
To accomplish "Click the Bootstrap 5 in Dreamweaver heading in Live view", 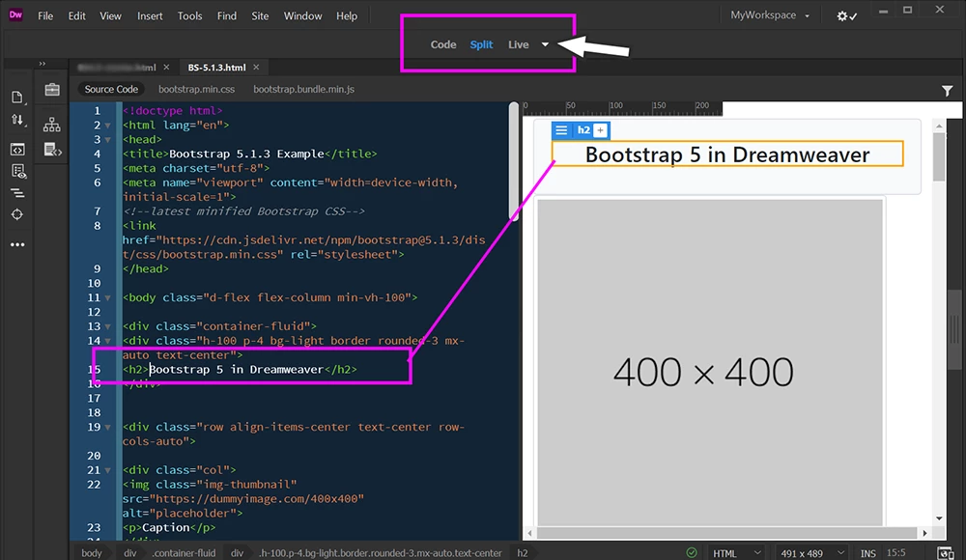I will [727, 154].
